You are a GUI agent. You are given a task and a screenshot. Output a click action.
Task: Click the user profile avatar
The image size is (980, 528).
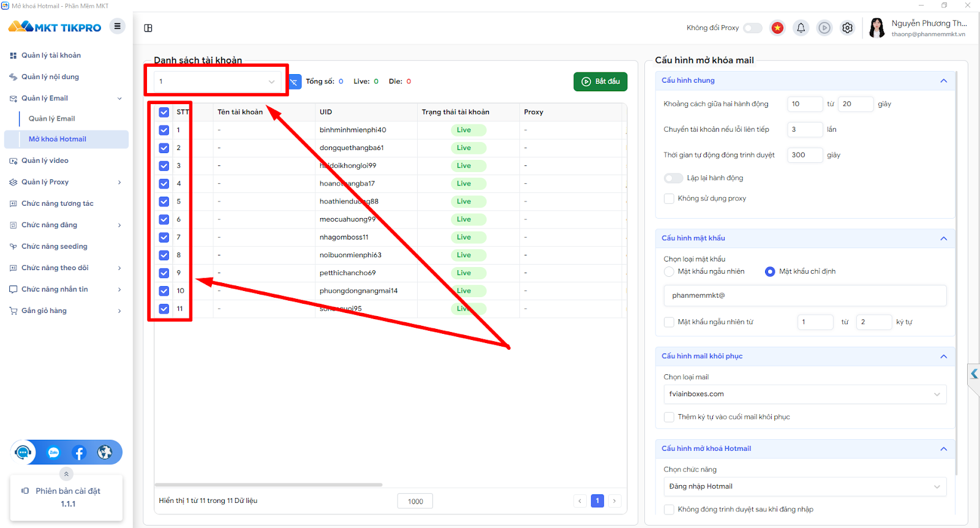pyautogui.click(x=876, y=28)
